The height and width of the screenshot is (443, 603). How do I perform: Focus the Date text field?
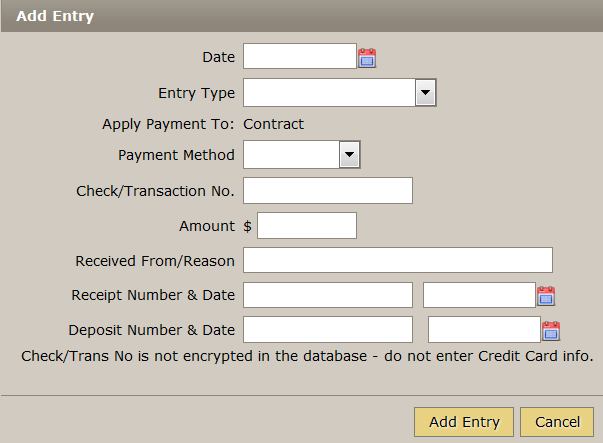coord(300,56)
